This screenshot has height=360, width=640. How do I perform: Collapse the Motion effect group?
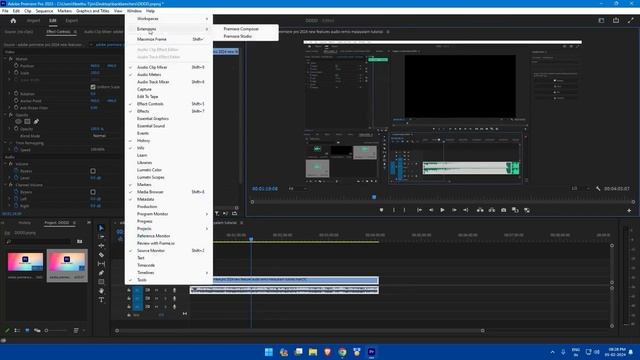5,59
